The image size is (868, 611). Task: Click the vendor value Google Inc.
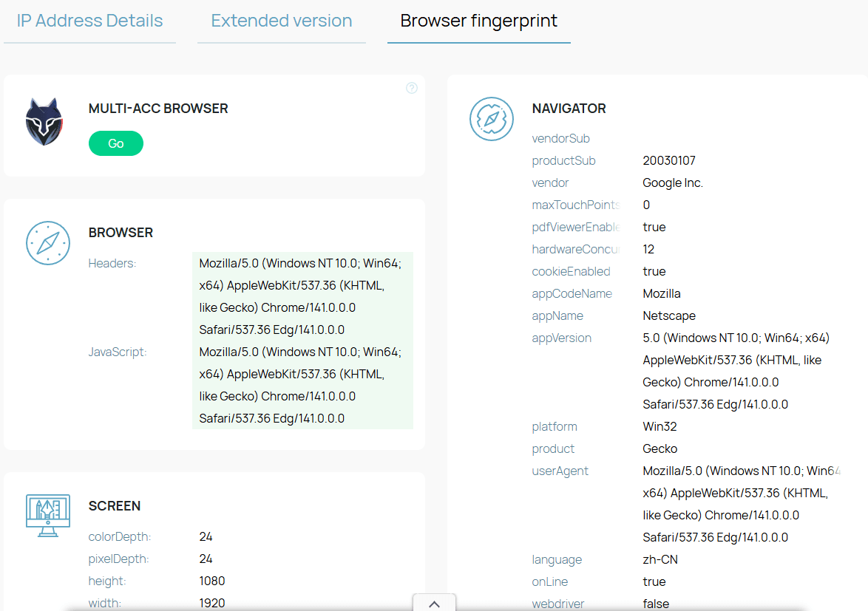tap(673, 182)
